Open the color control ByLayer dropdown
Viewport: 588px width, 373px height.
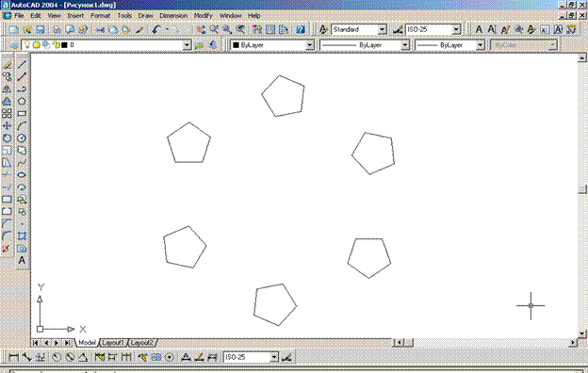[309, 45]
